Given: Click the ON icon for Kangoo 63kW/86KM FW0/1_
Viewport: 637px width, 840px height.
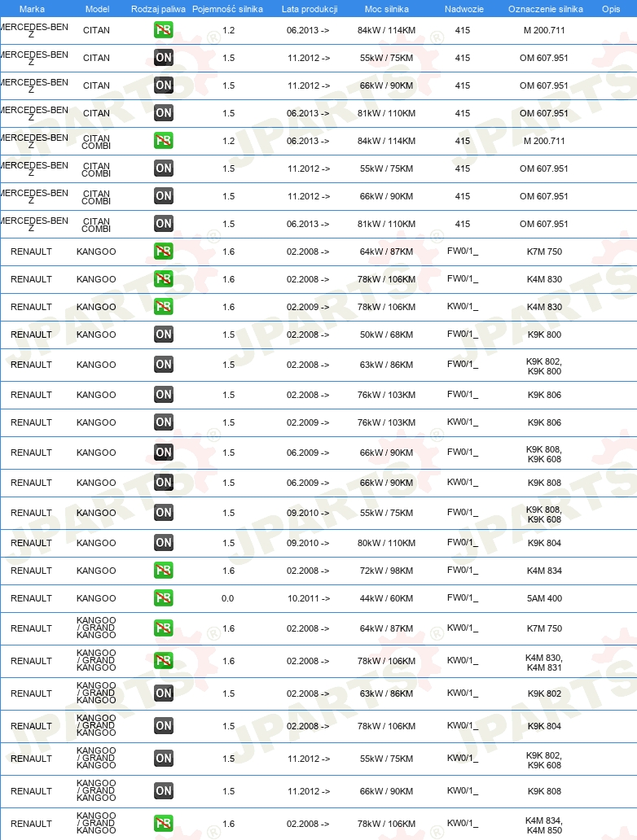Looking at the screenshot, I should pos(164,365).
